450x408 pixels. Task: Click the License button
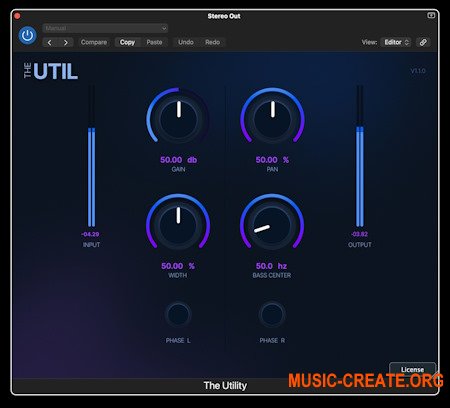click(x=412, y=369)
